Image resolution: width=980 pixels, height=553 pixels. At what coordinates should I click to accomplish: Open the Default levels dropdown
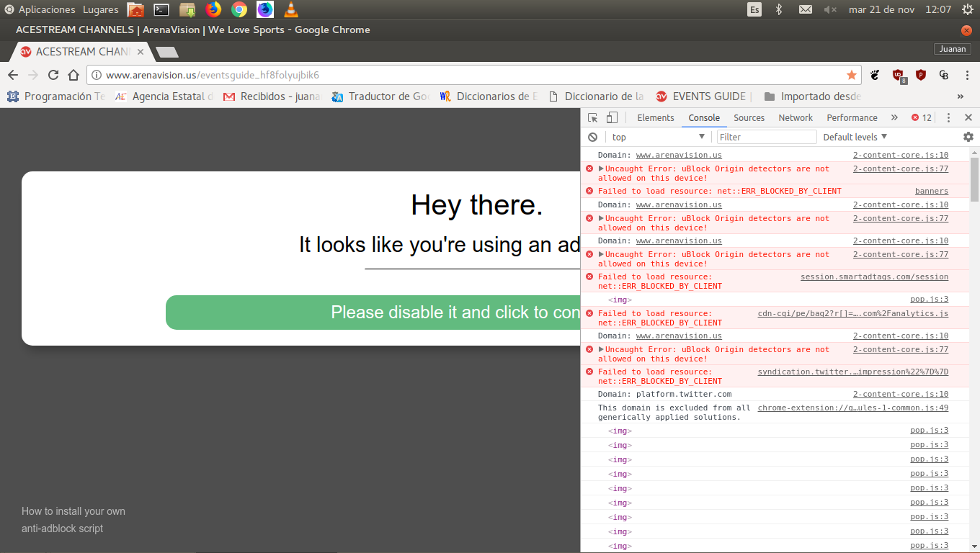point(855,137)
